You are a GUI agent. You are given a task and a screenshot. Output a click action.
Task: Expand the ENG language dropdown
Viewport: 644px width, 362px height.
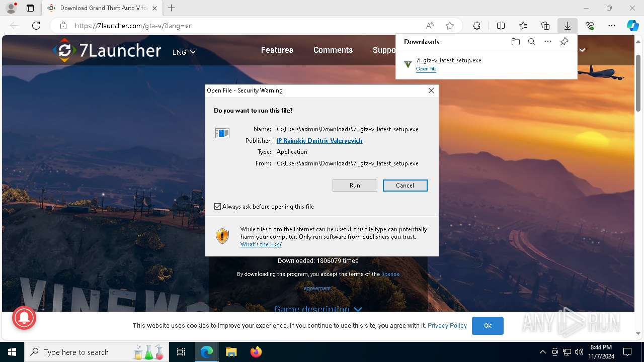(x=184, y=52)
